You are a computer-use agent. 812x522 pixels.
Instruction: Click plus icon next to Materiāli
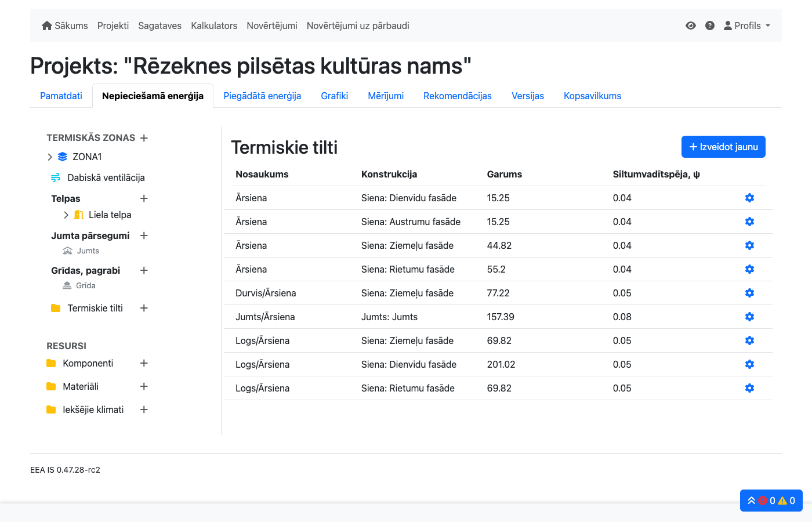pos(144,386)
